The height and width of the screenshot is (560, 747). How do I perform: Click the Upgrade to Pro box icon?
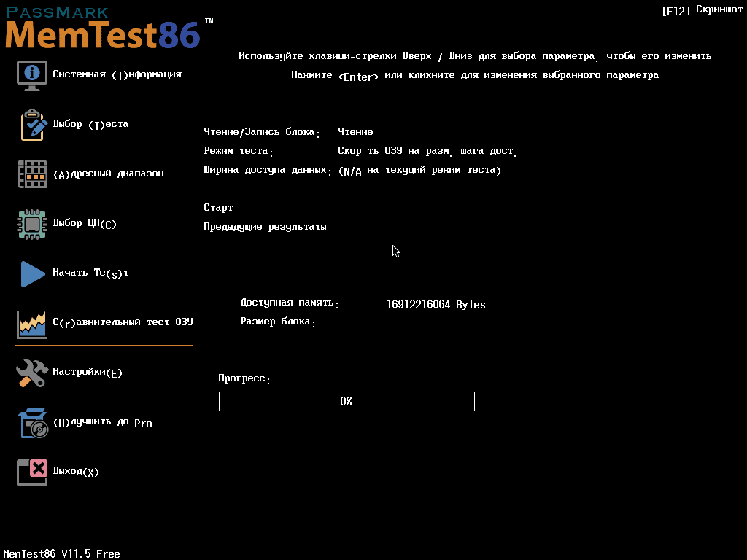(x=33, y=423)
